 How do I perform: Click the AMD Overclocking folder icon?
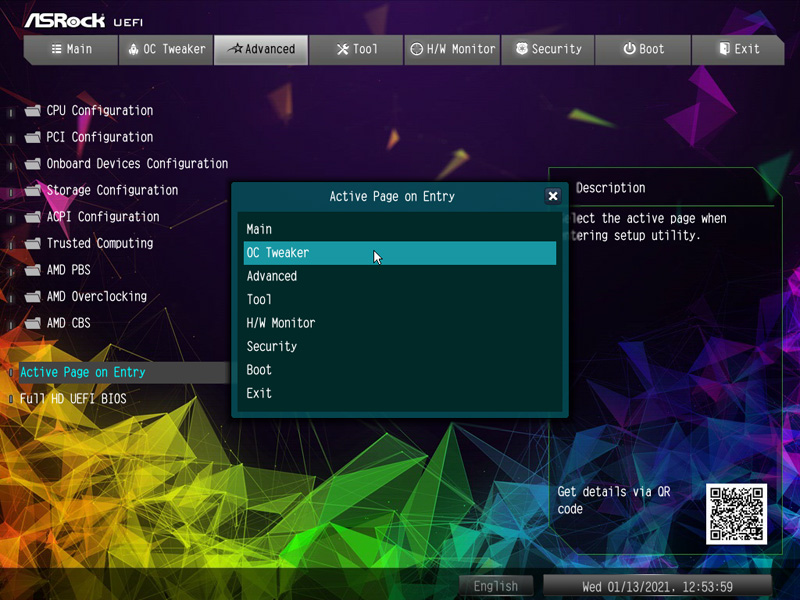[33, 296]
